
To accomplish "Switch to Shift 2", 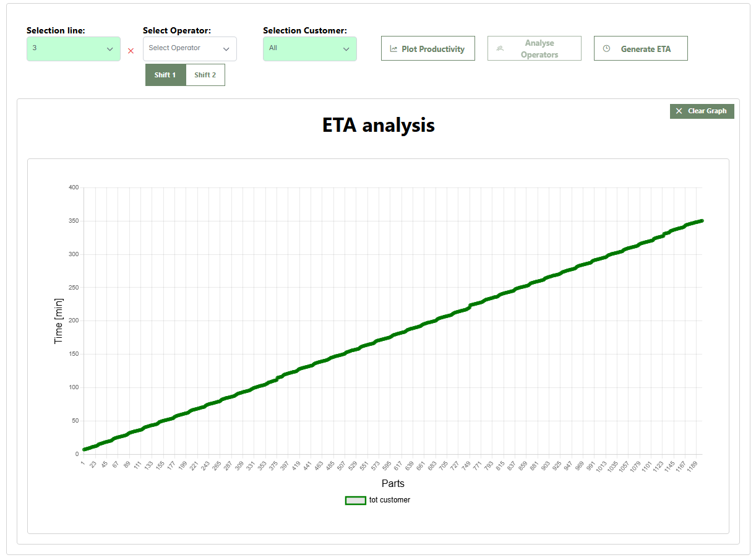I will click(x=205, y=75).
